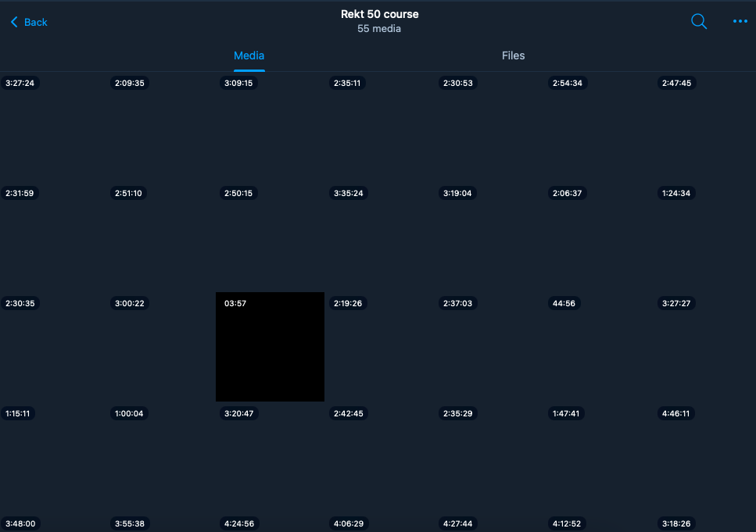Switch to the Files tab
The width and height of the screenshot is (756, 532).
click(x=513, y=55)
